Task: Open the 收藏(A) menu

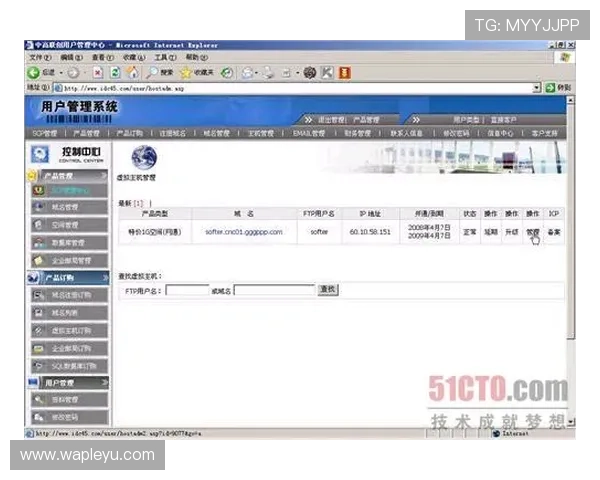Action: click(134, 57)
